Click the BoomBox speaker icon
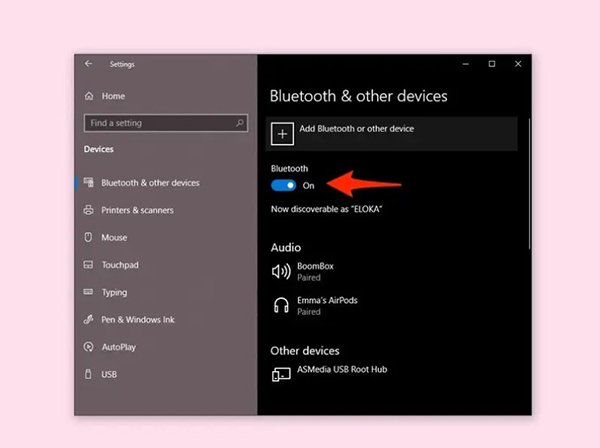Viewport: 600px width, 448px height. [x=281, y=271]
